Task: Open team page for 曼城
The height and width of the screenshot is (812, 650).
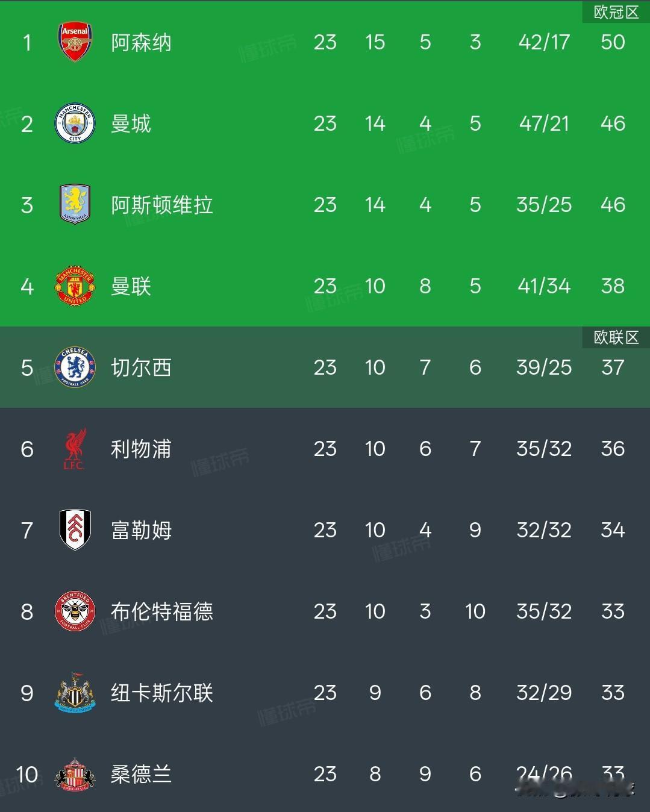Action: pos(131,124)
